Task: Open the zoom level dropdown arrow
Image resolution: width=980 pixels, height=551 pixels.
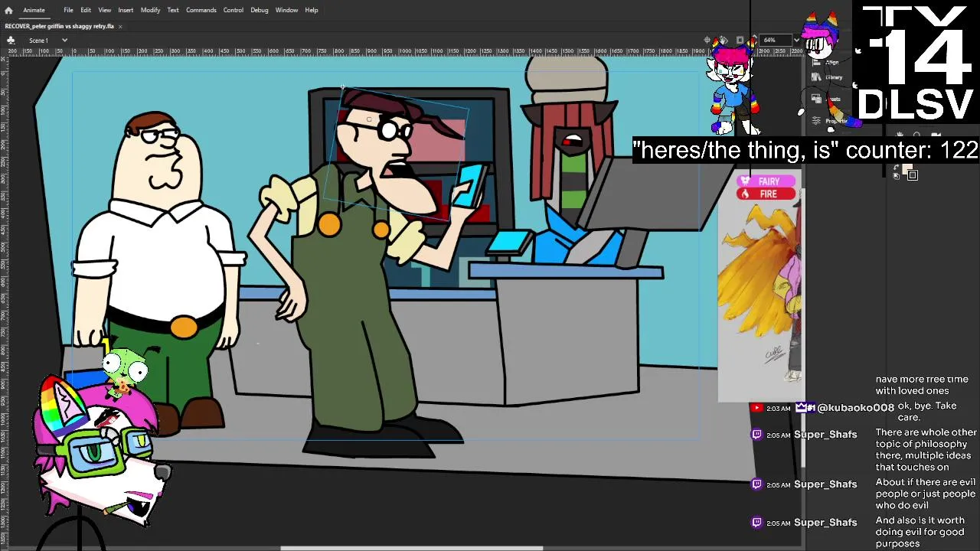Action: click(796, 40)
